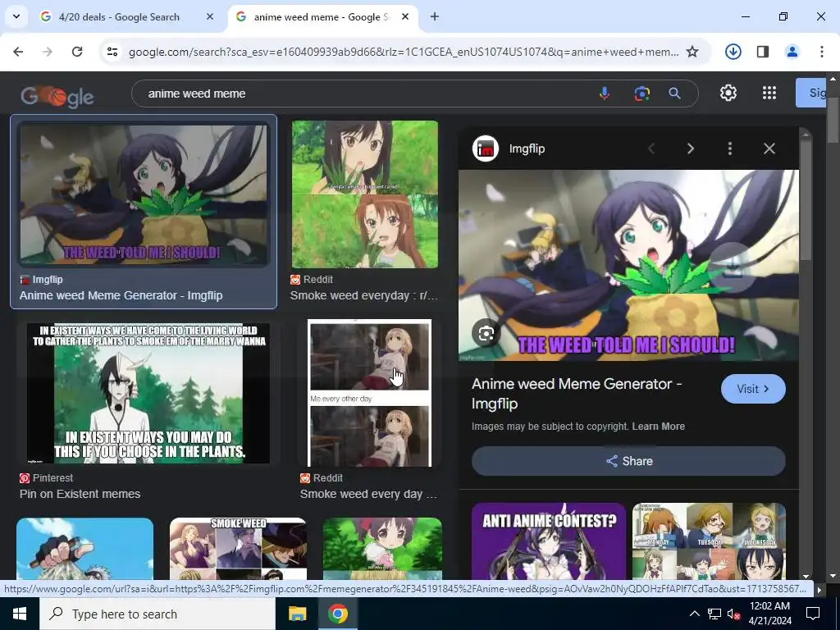The width and height of the screenshot is (840, 630).
Task: Open the network status tray icon
Action: (714, 614)
